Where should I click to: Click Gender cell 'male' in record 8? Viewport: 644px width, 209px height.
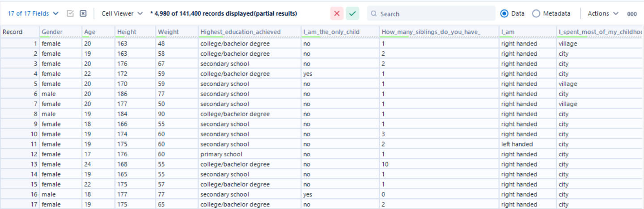tap(60, 114)
